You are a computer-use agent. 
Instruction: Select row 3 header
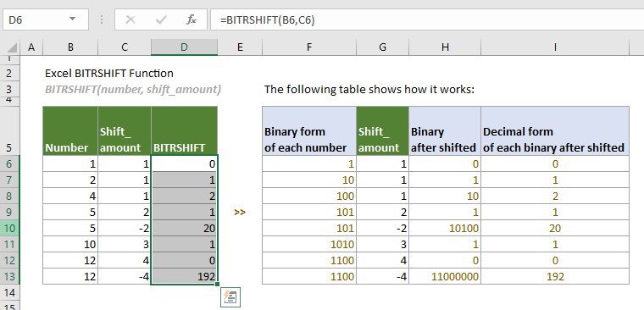10,89
